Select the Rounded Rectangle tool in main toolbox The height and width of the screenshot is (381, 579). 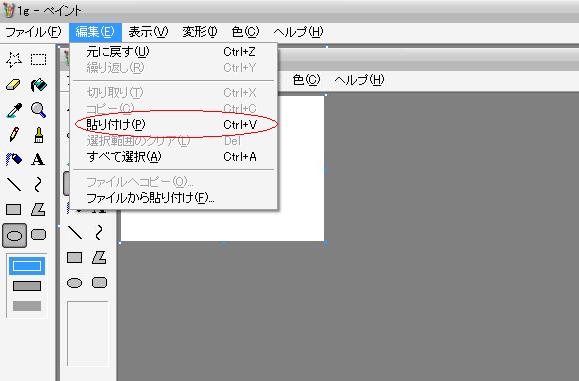(x=38, y=234)
